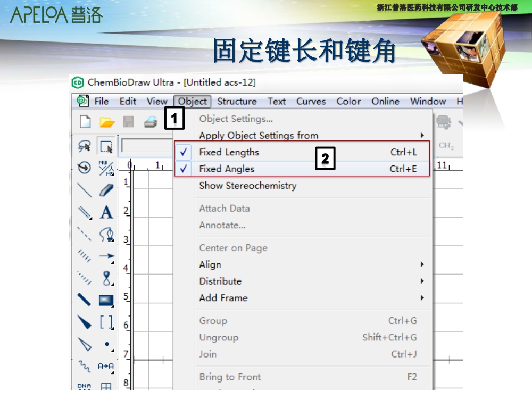This screenshot has width=532, height=399.
Task: Choose Group in the Object menu
Action: click(302, 321)
